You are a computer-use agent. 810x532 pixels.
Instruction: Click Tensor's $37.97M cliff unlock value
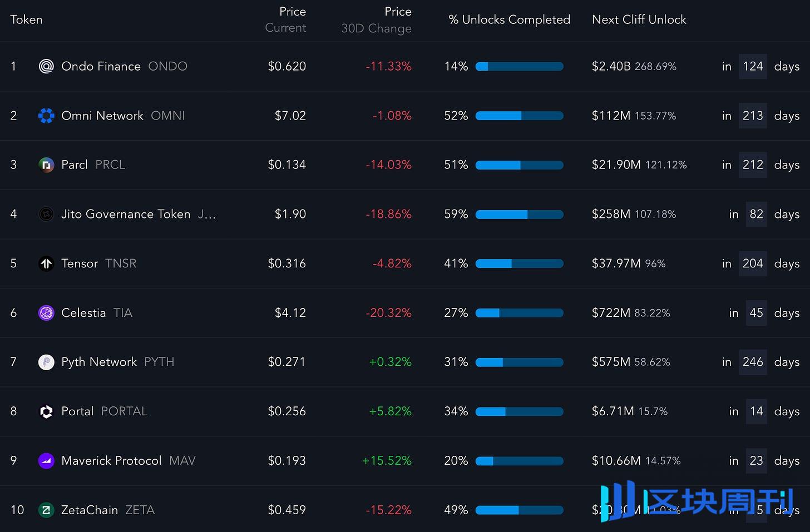(616, 263)
